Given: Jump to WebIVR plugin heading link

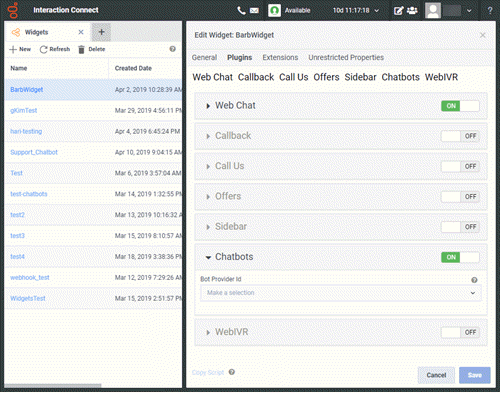Looking at the screenshot, I should (x=441, y=77).
